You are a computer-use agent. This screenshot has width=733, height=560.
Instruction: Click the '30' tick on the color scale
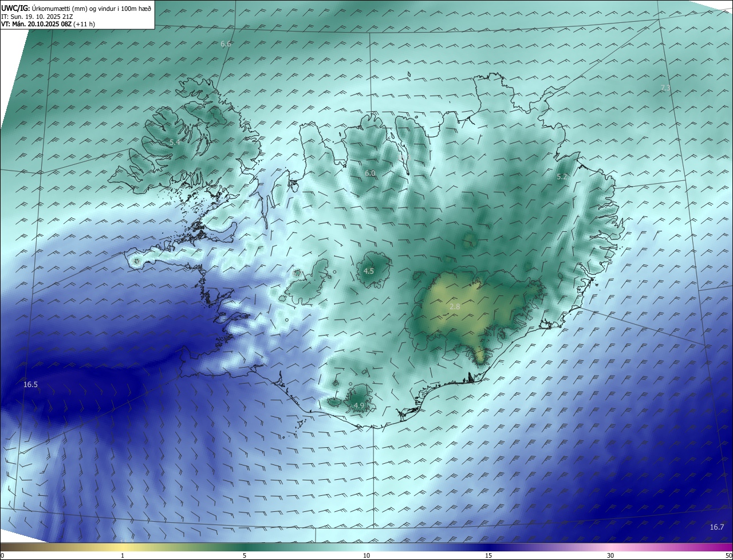click(610, 555)
